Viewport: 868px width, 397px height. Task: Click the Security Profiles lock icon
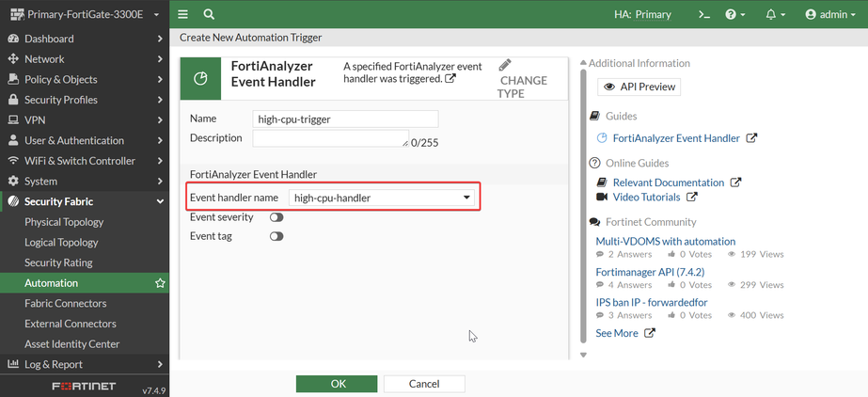[13, 101]
